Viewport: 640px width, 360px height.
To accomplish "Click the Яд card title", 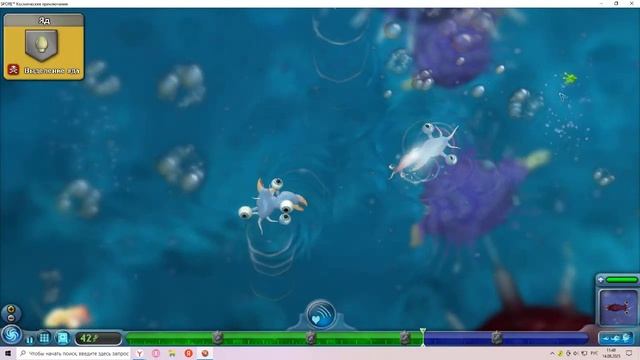I will pos(44,20).
